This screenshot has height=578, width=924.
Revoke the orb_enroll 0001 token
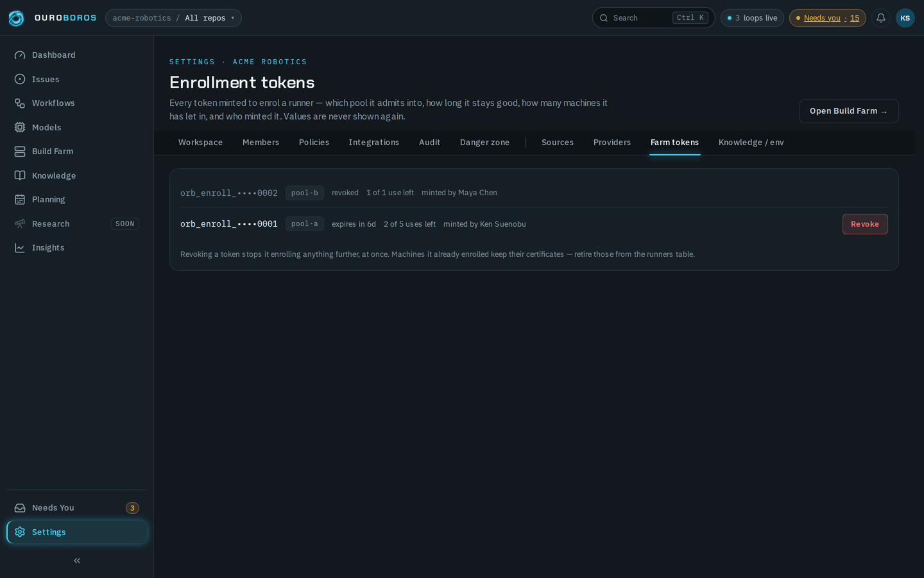[x=865, y=224]
